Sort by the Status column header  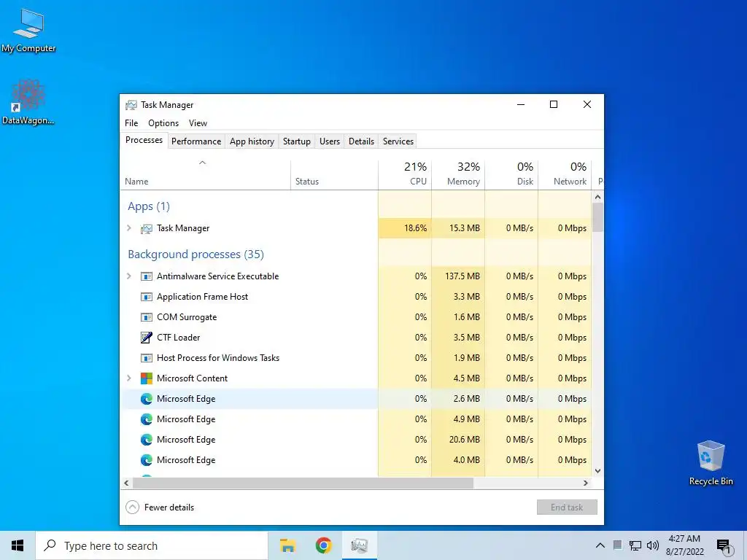tap(334, 174)
